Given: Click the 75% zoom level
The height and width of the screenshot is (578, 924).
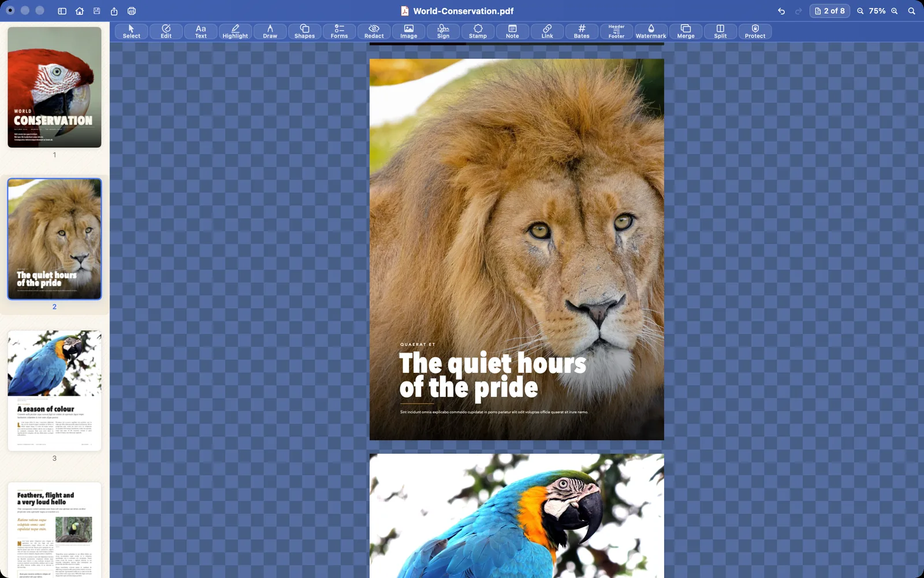Looking at the screenshot, I should pyautogui.click(x=877, y=11).
